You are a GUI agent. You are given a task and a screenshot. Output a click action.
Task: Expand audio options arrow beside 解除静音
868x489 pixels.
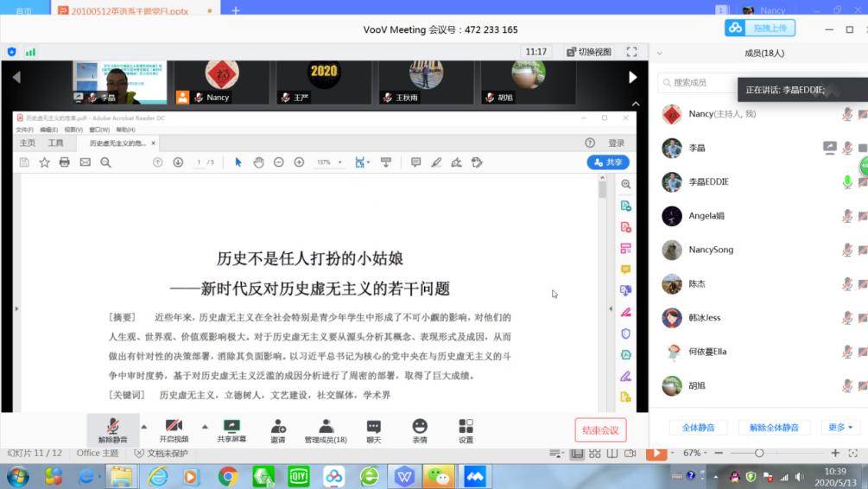[143, 426]
